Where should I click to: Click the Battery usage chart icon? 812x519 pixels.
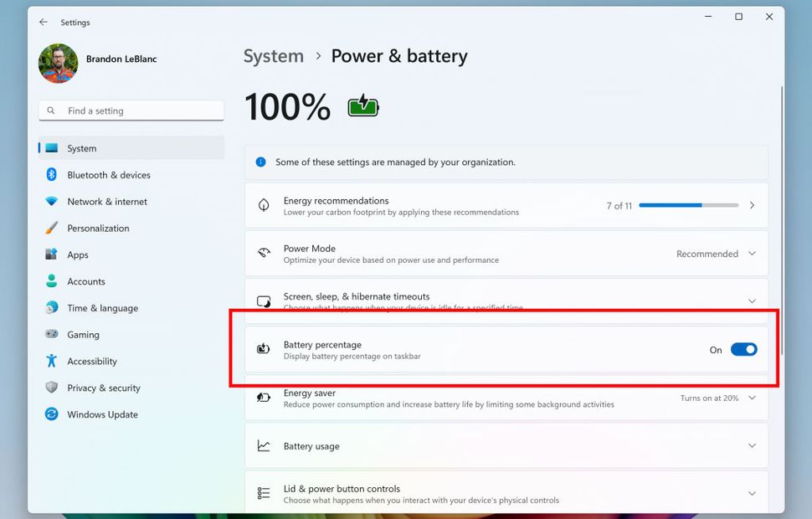tap(264, 445)
